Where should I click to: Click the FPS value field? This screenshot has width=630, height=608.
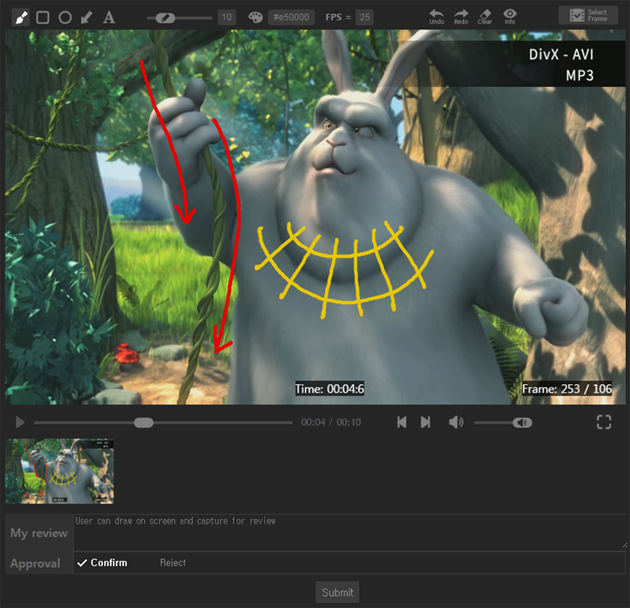pyautogui.click(x=364, y=17)
